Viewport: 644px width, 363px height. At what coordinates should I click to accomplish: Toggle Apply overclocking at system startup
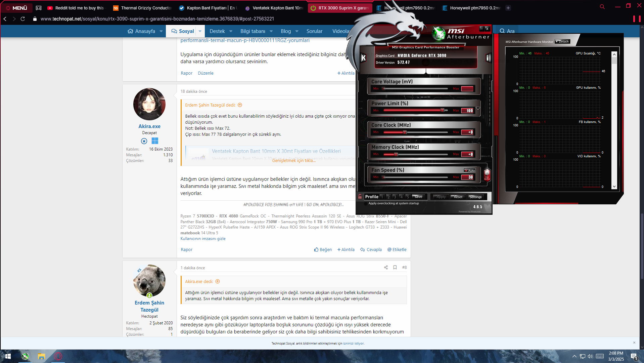(x=366, y=203)
